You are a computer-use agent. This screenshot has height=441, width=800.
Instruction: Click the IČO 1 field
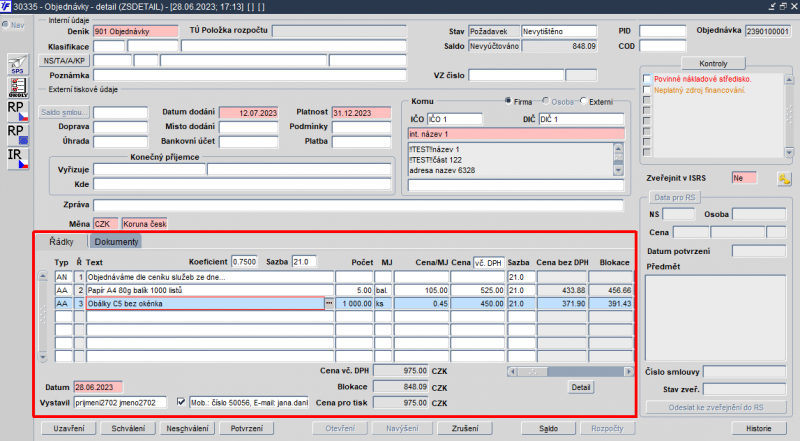pos(454,119)
